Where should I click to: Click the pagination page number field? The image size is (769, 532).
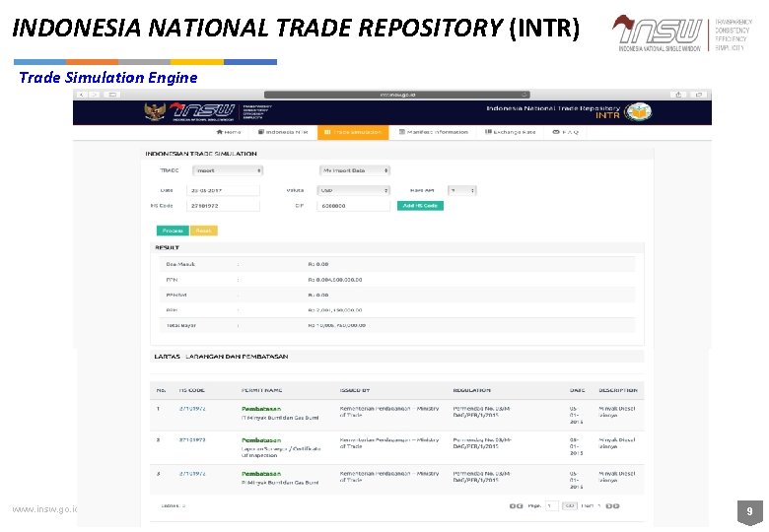pyautogui.click(x=552, y=506)
